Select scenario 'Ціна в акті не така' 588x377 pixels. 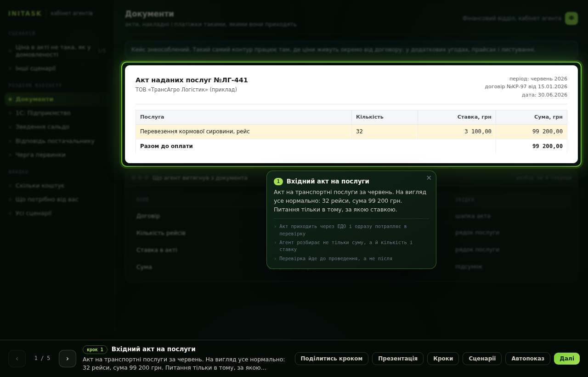[57, 51]
